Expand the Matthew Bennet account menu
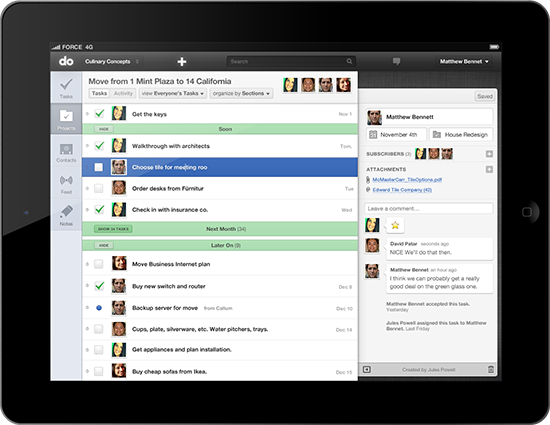 tap(464, 61)
